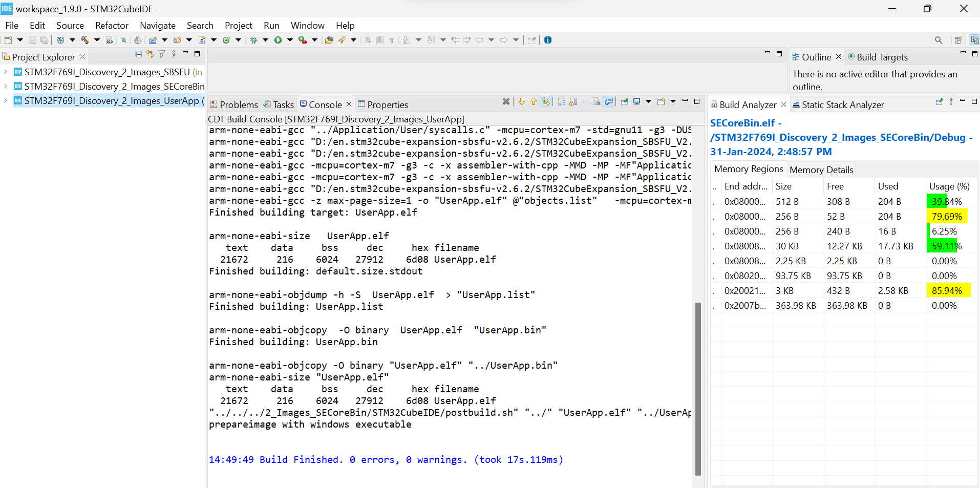The width and height of the screenshot is (980, 488).
Task: Build the project using the hammer icon
Action: 85,39
